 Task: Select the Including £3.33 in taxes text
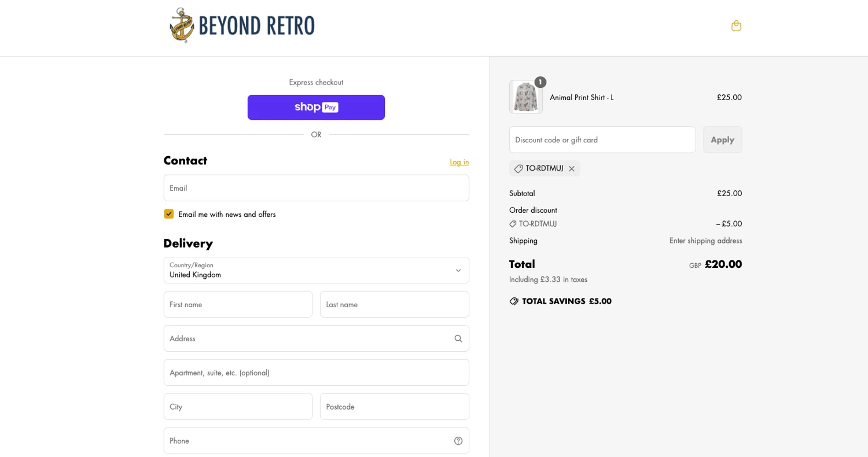(548, 279)
